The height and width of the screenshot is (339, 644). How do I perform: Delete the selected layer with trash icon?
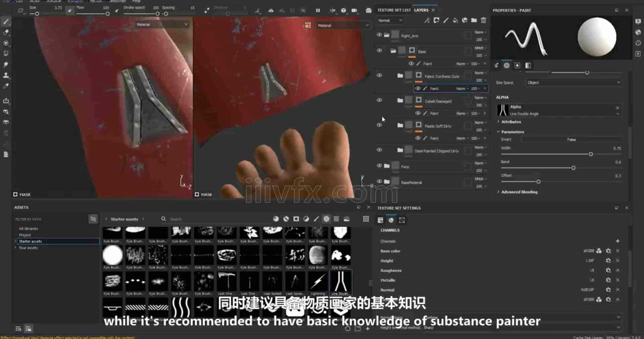tap(484, 20)
